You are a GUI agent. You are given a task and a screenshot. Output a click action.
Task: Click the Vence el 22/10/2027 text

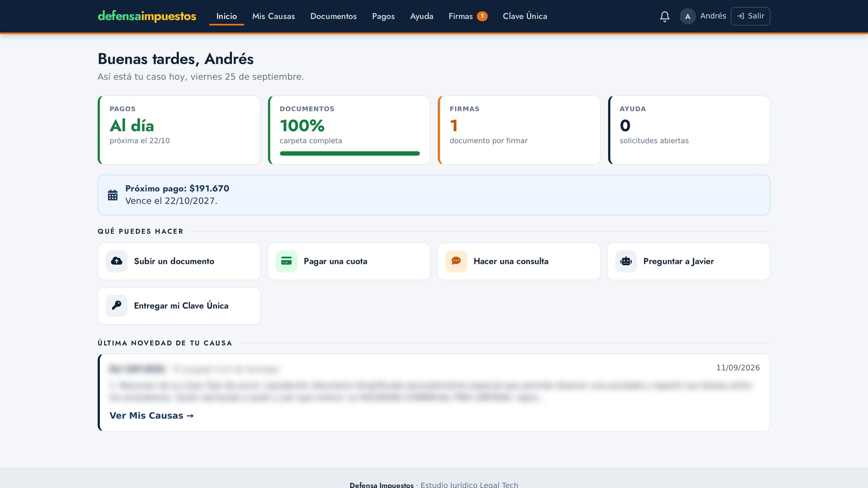tap(171, 201)
